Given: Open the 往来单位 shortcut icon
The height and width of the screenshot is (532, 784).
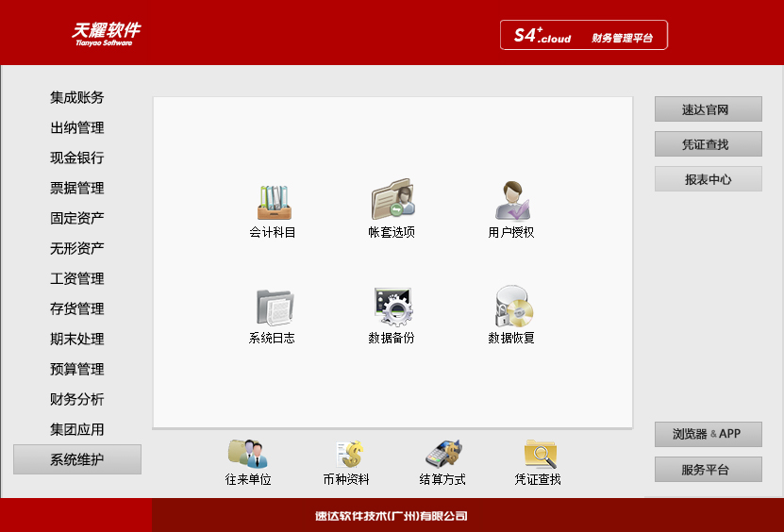Looking at the screenshot, I should coord(248,454).
